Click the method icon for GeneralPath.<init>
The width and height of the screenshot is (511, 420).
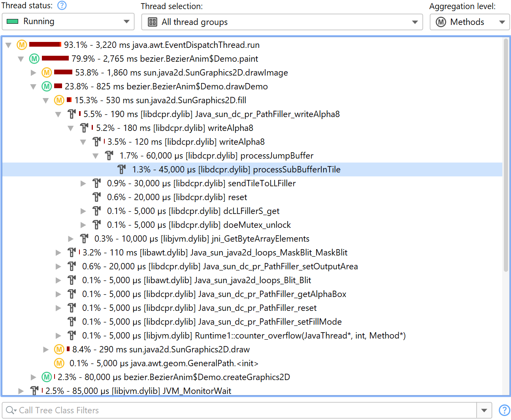pos(59,363)
